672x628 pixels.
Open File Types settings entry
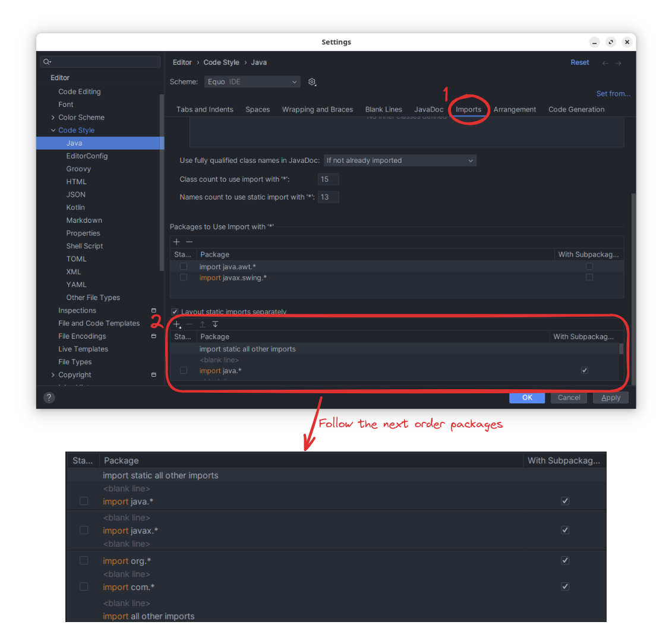(75, 362)
